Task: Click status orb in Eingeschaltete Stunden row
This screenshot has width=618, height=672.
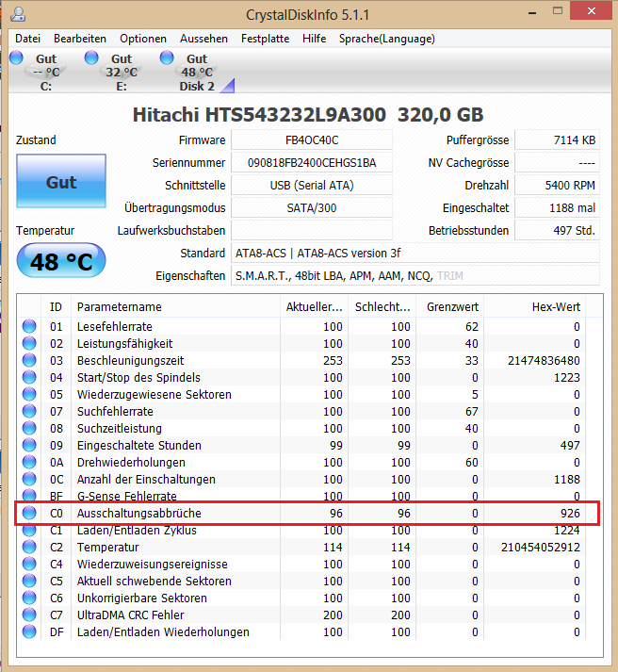Action: tap(29, 445)
